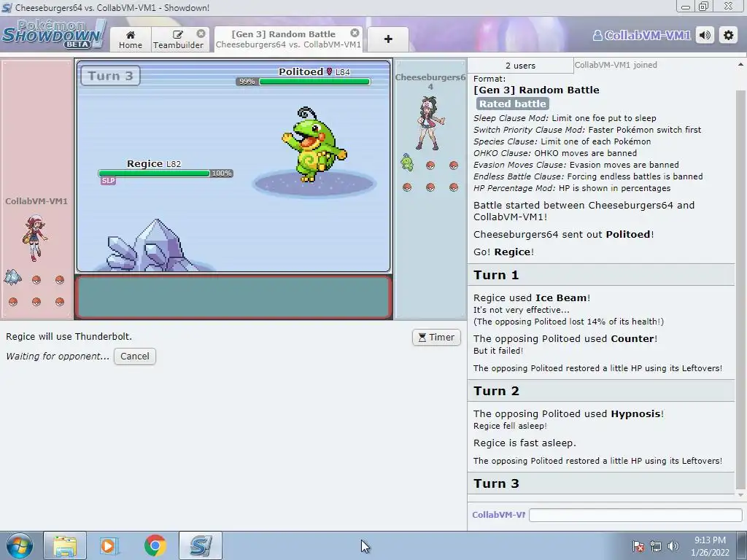Screen dimensions: 747x560
Task: Click the Rated battle badge
Action: [x=513, y=104]
